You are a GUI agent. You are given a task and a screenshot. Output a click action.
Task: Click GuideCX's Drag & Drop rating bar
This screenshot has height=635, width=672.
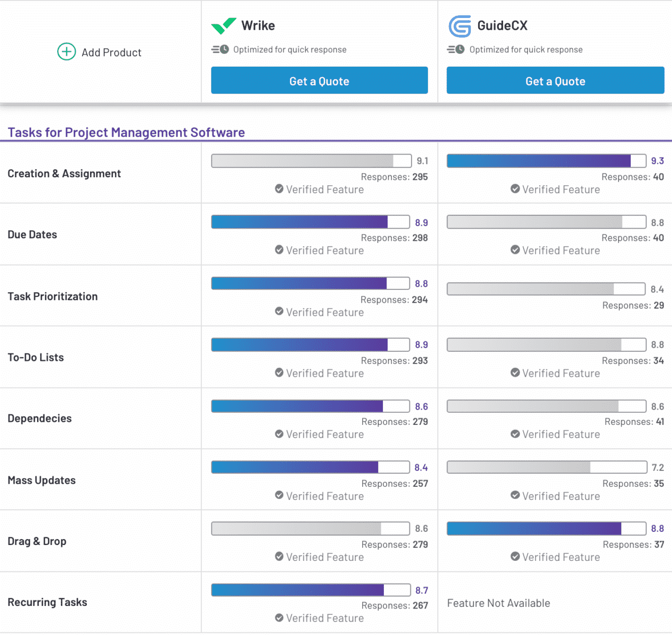[x=546, y=528]
